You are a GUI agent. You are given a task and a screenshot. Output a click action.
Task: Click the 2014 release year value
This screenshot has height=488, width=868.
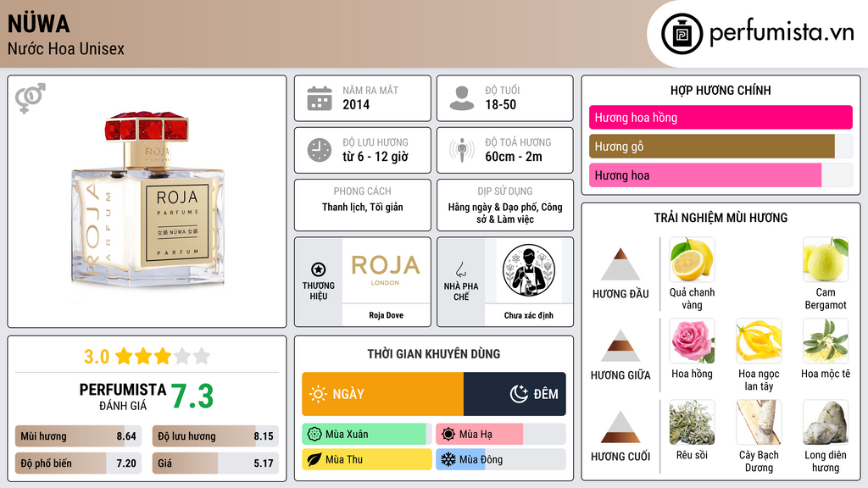coord(356,104)
